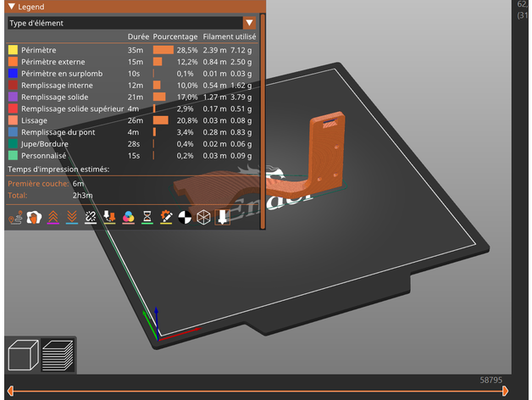Image resolution: width=532 pixels, height=400 pixels.
Task: Switch to 3D editor view cube button
Action: (x=22, y=354)
